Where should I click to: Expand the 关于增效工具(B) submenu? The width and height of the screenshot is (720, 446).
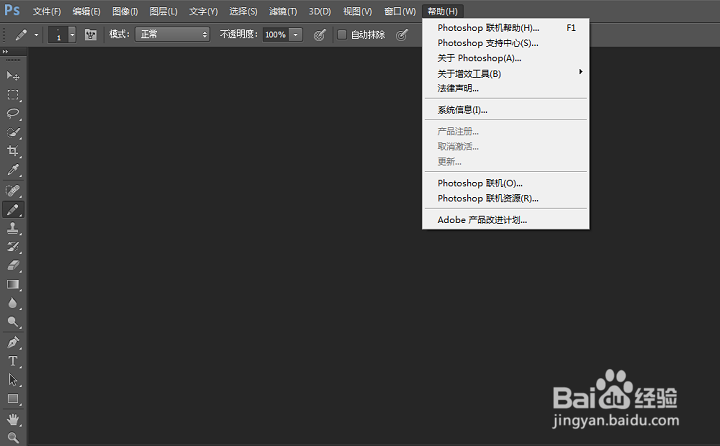click(x=506, y=73)
